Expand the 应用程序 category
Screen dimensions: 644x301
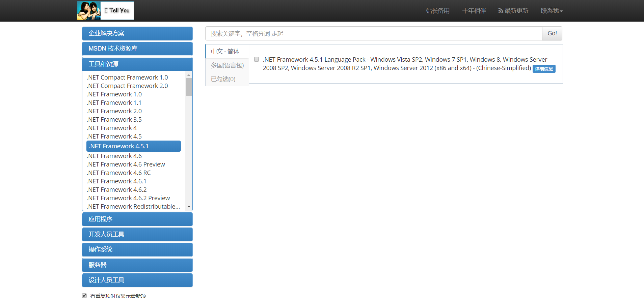[137, 219]
